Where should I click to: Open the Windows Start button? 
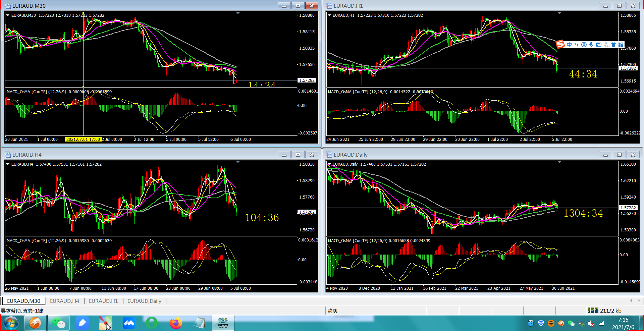pos(11,323)
